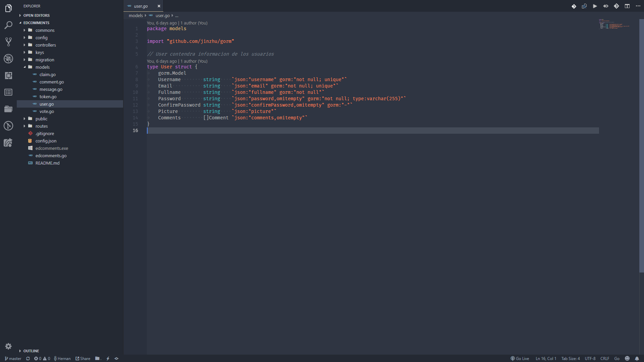This screenshot has width=644, height=362.
Task: Open the Search view in activity bar
Action: 8,25
